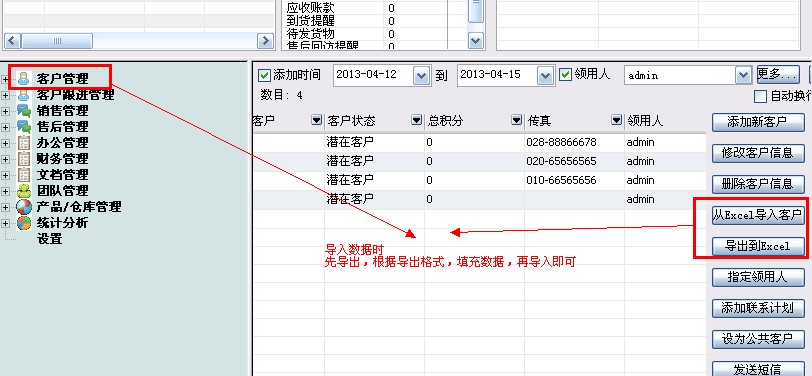Toggle the 添加时间 filter checkbox
Screen dimensions: 812x376
[264, 75]
